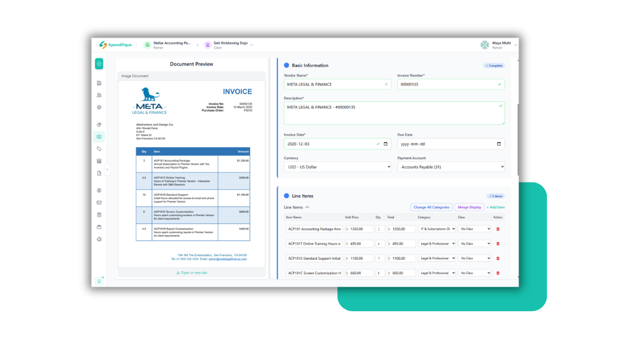Click the Stellar Accounting partner icon
The width and height of the screenshot is (644, 337).
[147, 45]
